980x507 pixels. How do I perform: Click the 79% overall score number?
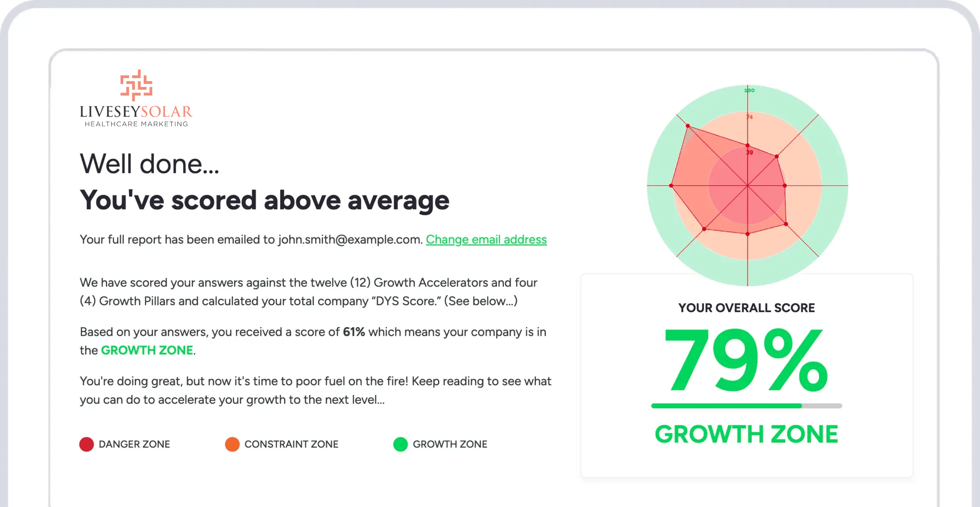746,360
